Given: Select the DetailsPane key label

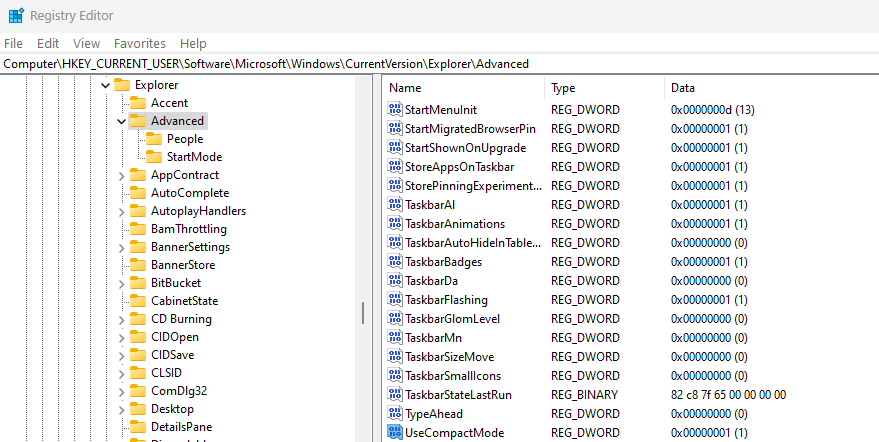Looking at the screenshot, I should coord(182,426).
